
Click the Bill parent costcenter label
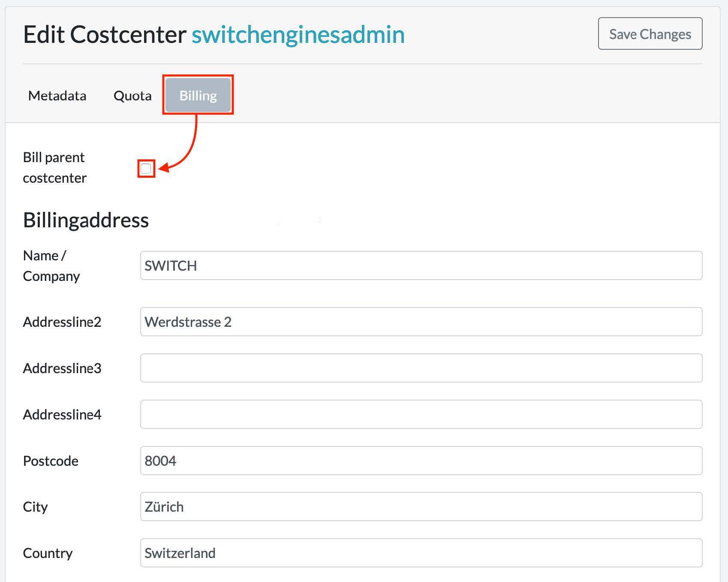(x=54, y=168)
